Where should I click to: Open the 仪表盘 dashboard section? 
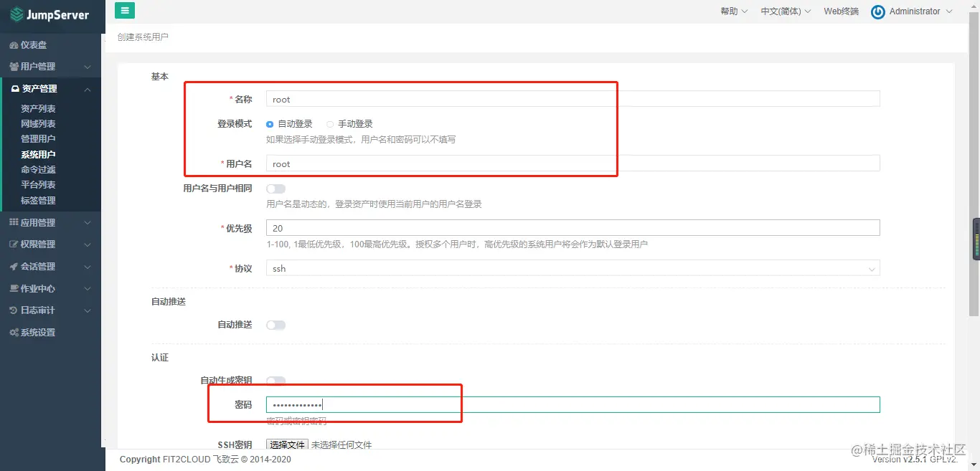(x=34, y=44)
